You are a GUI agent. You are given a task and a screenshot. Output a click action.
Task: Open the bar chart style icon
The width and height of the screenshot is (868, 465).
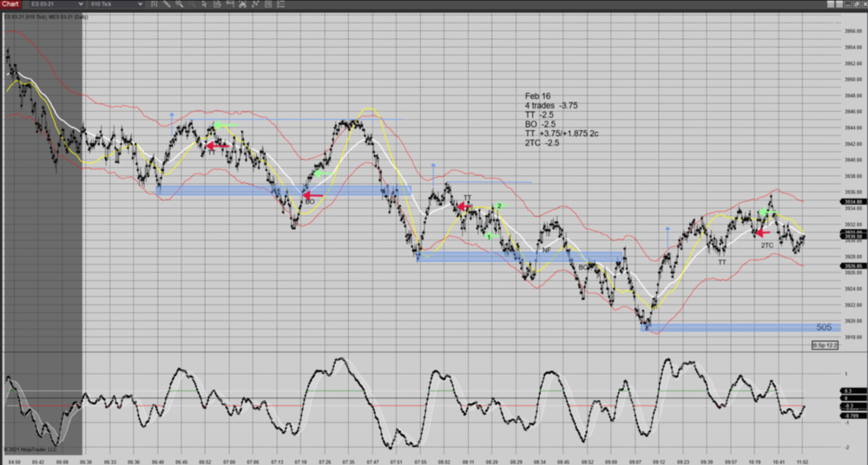[x=154, y=4]
